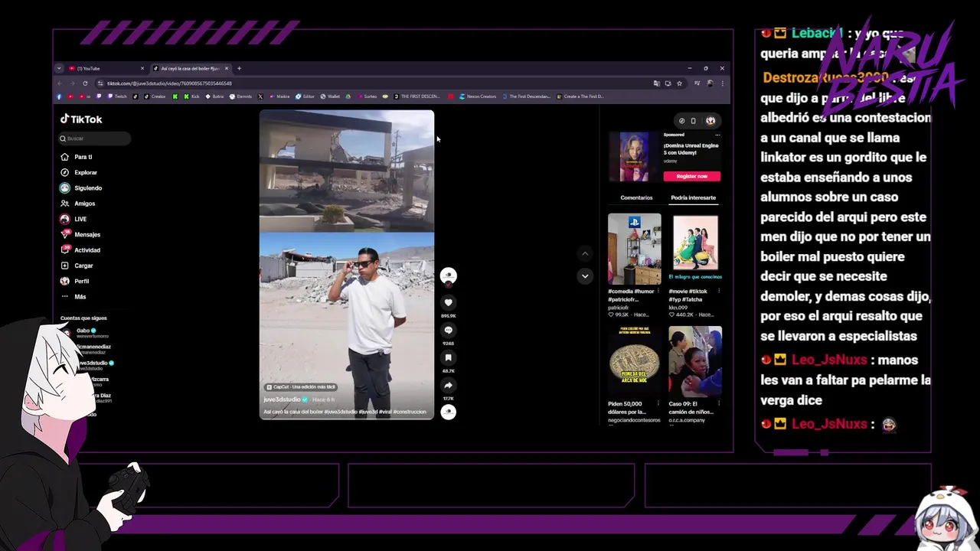
Task: Open the Sorteo bookmark
Action: 367,96
